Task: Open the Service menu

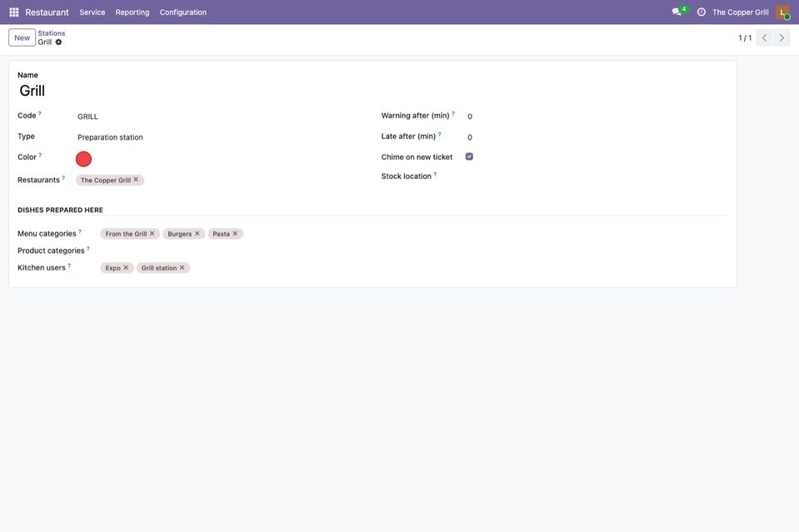Action: 92,12
